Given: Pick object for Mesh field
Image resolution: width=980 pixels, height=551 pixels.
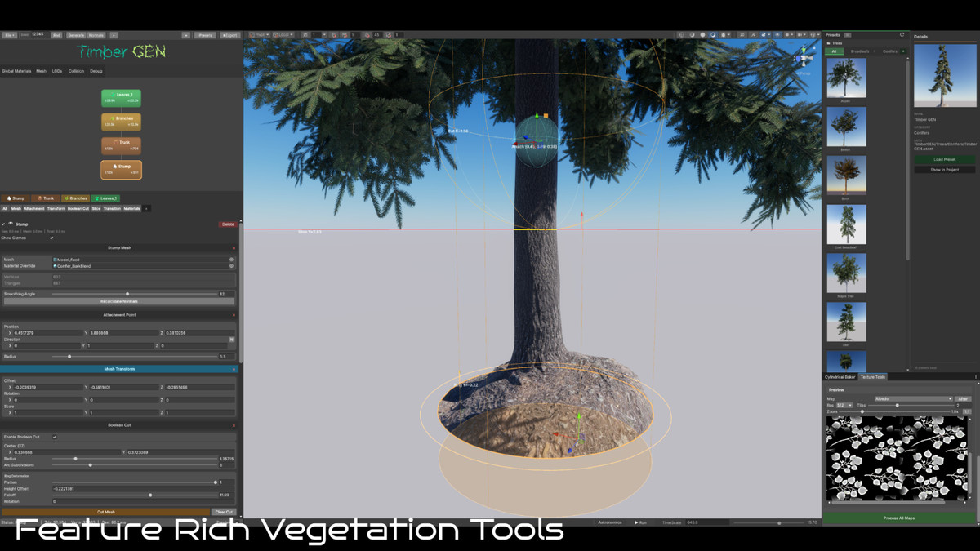Looking at the screenshot, I should click(x=231, y=260).
